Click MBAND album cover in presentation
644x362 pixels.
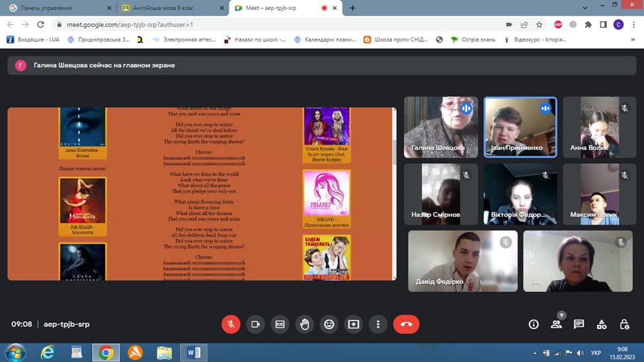click(327, 194)
